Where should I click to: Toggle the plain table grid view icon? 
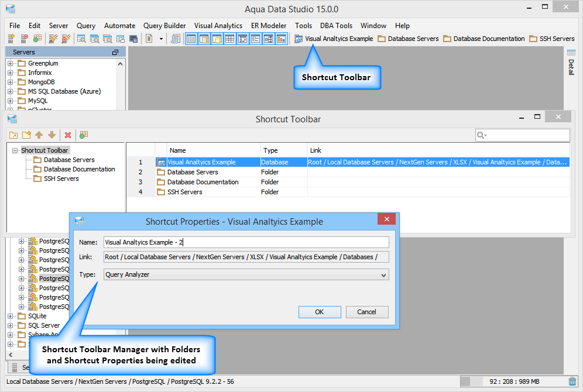tap(230, 39)
